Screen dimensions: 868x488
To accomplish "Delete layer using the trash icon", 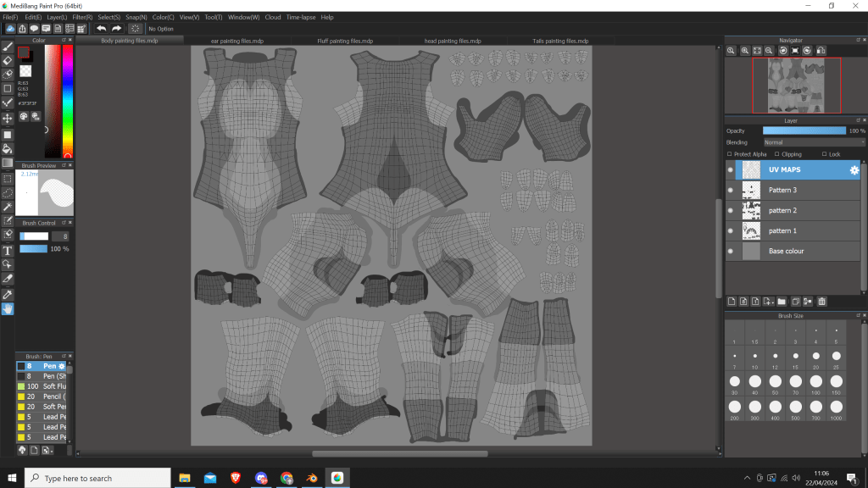I will (821, 302).
